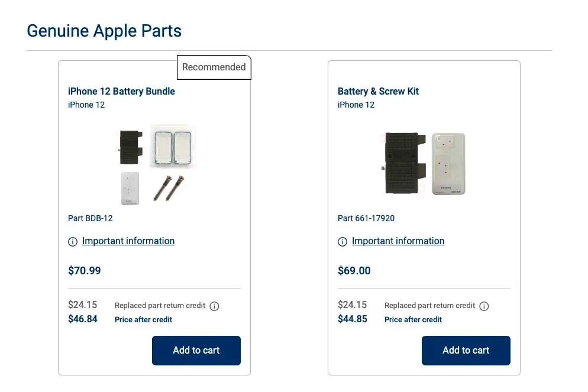Click the $70.99 price of the Battery Bundle

point(85,271)
